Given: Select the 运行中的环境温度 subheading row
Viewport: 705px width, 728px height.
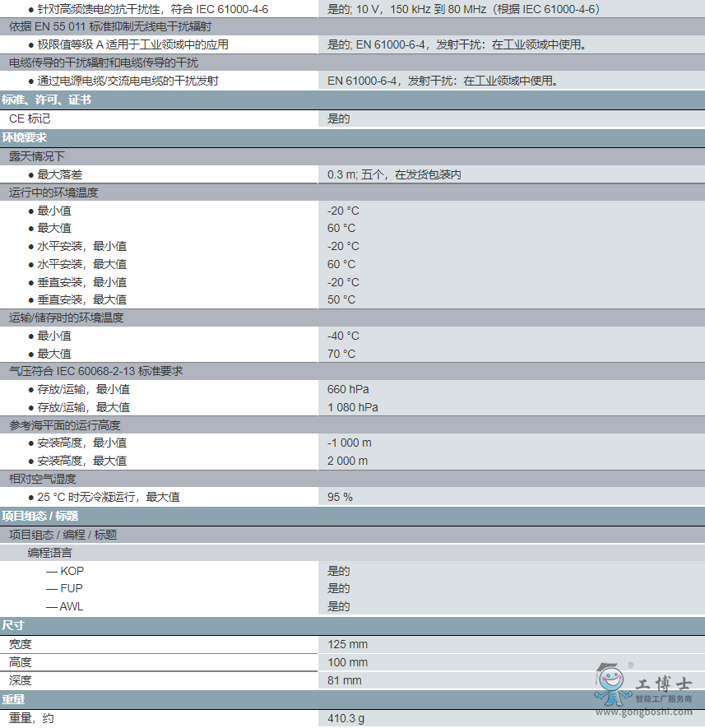Looking at the screenshot, I should (x=53, y=192).
